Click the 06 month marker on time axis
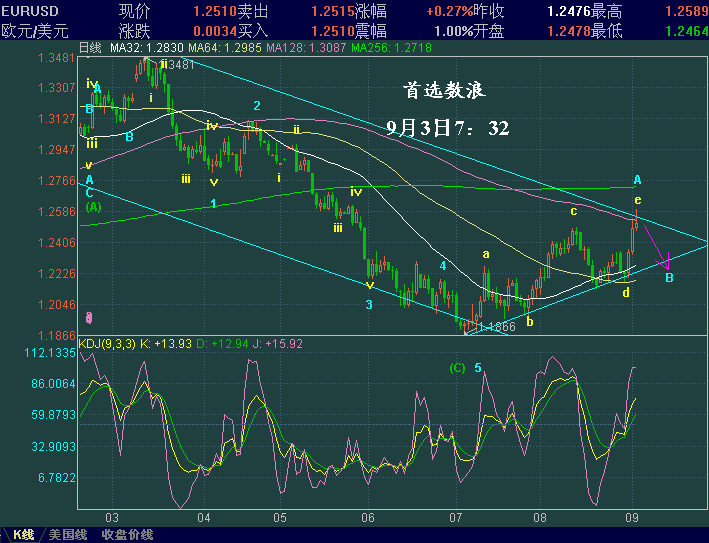The image size is (709, 543). pyautogui.click(x=368, y=518)
